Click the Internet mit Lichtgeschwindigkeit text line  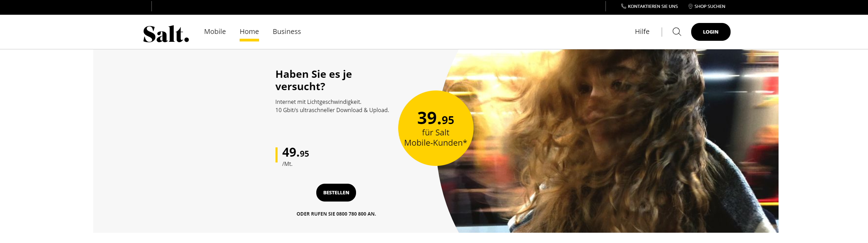[x=318, y=102]
